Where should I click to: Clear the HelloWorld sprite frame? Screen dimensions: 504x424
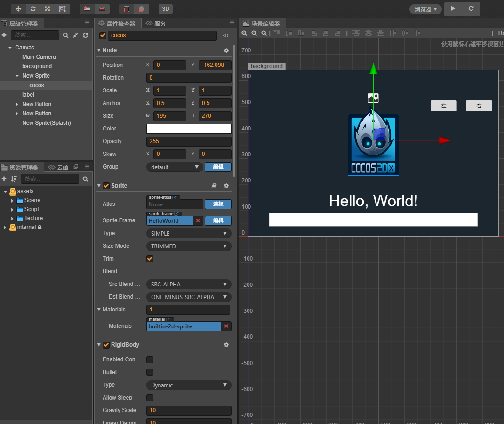pos(198,220)
